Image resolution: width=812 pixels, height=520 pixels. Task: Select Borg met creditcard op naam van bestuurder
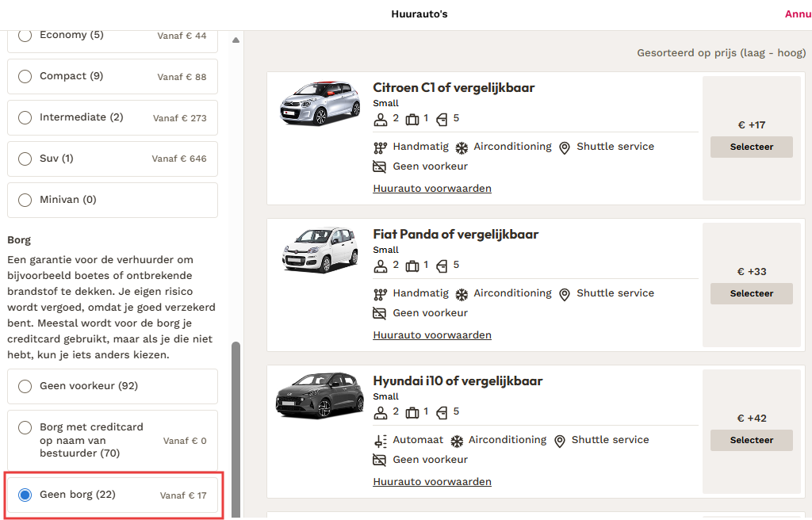click(x=25, y=427)
